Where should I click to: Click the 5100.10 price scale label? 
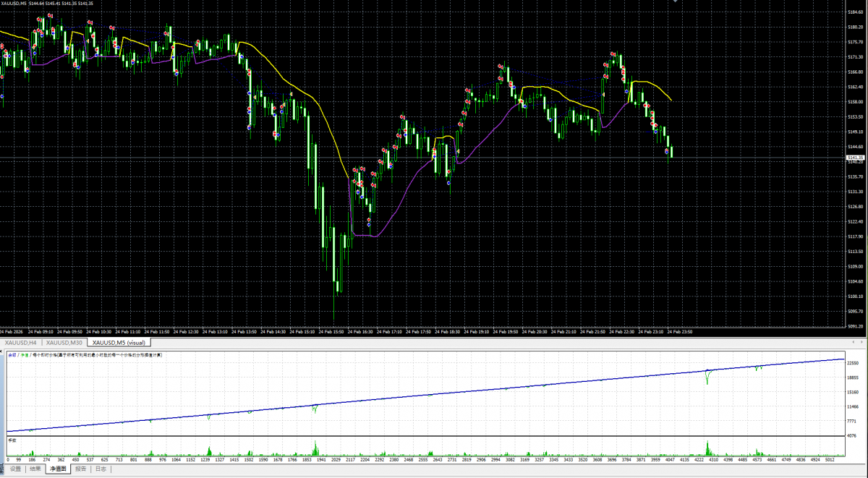pos(855,296)
